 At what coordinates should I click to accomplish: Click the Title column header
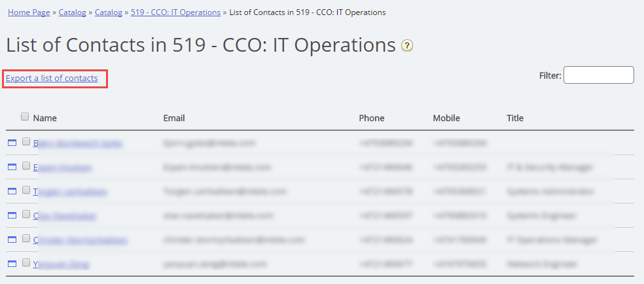(514, 118)
